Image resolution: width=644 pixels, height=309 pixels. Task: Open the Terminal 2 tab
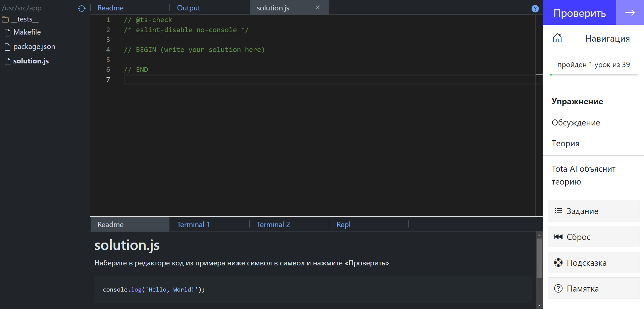(x=273, y=224)
